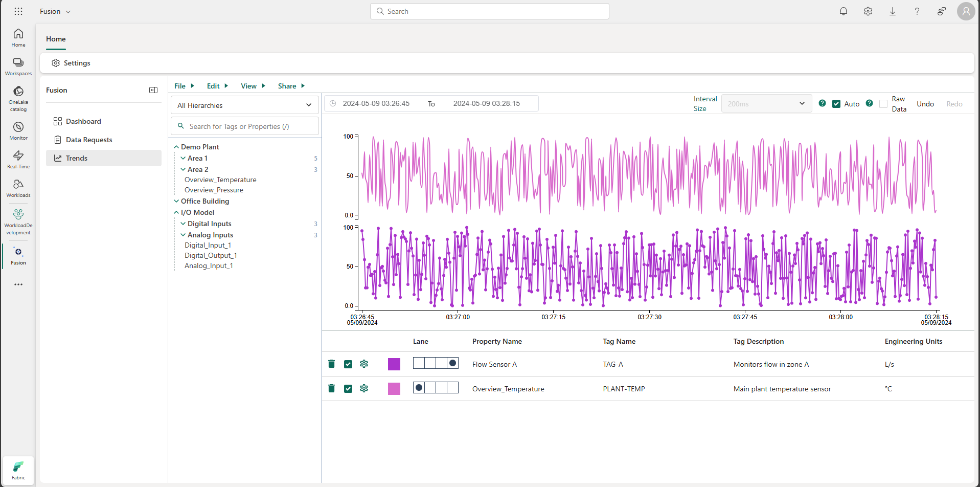The width and height of the screenshot is (980, 487).
Task: Open the View menu
Action: click(x=253, y=86)
